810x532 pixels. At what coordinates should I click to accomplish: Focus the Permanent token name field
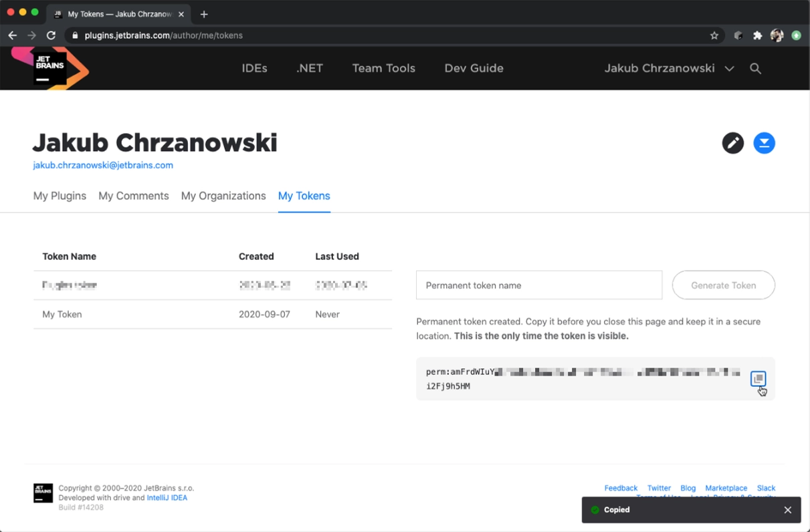[x=539, y=285]
